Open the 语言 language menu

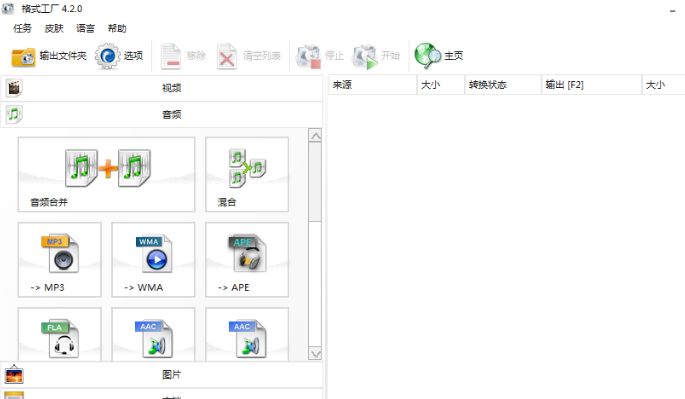point(85,28)
